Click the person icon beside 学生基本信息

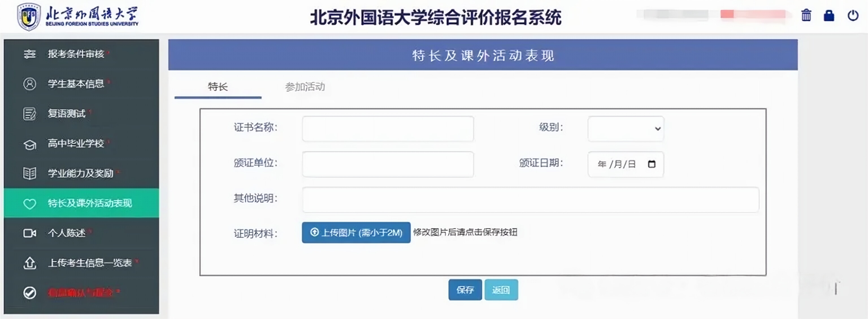(30, 84)
